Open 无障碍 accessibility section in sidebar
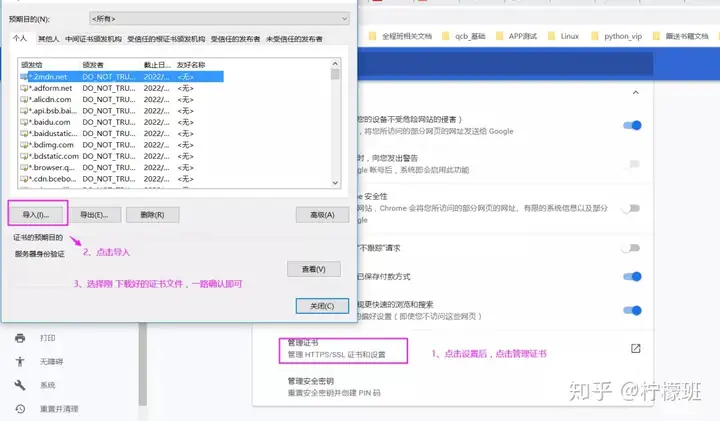This screenshot has height=421, width=720. pyautogui.click(x=51, y=362)
